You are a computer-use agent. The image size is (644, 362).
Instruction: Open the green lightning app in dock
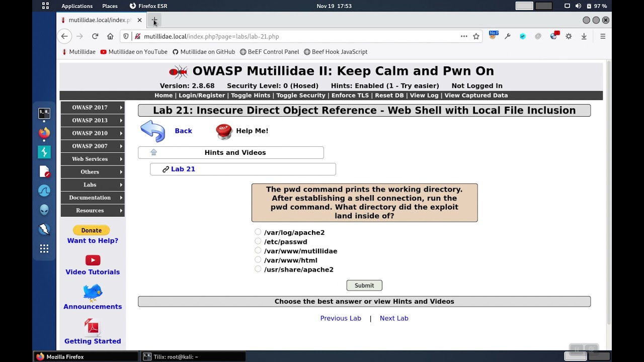pyautogui.click(x=44, y=152)
